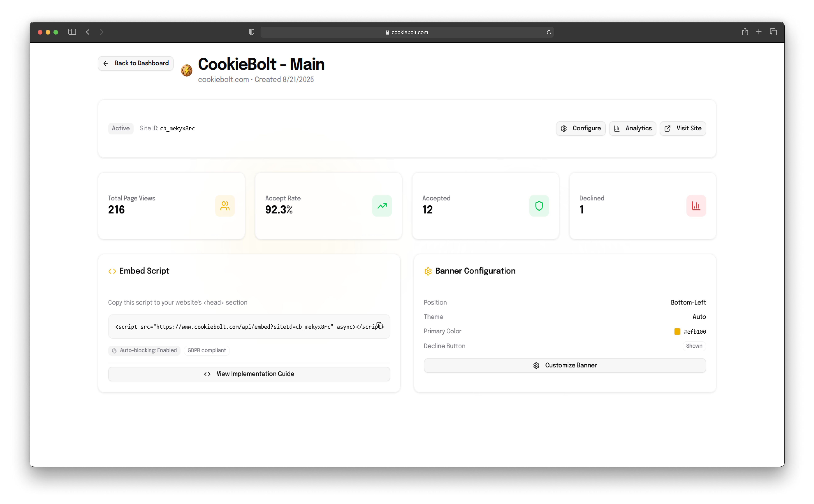Click the address bar showing cookiebolt.com
Viewport: 814px width, 504px height.
(407, 32)
